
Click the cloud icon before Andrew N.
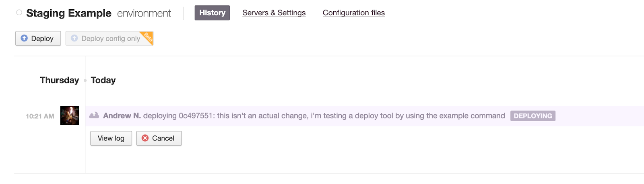click(94, 116)
